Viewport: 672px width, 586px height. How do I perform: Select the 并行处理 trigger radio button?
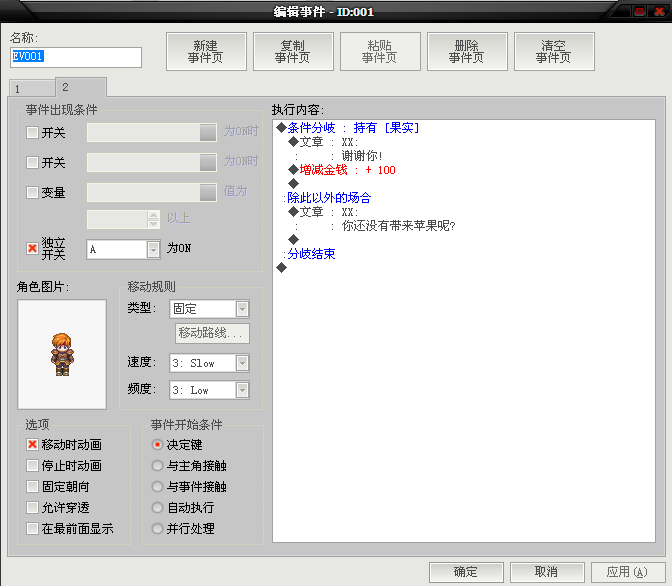tap(158, 529)
